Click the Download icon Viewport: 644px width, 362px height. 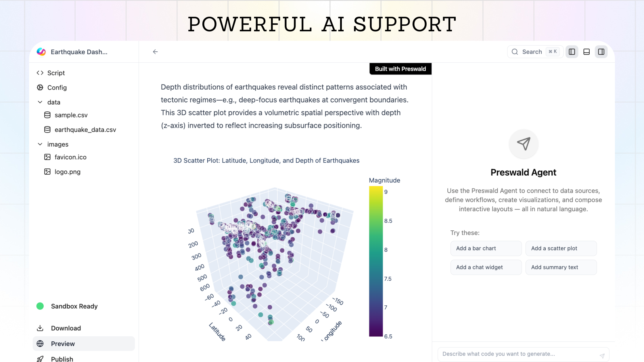pyautogui.click(x=40, y=328)
